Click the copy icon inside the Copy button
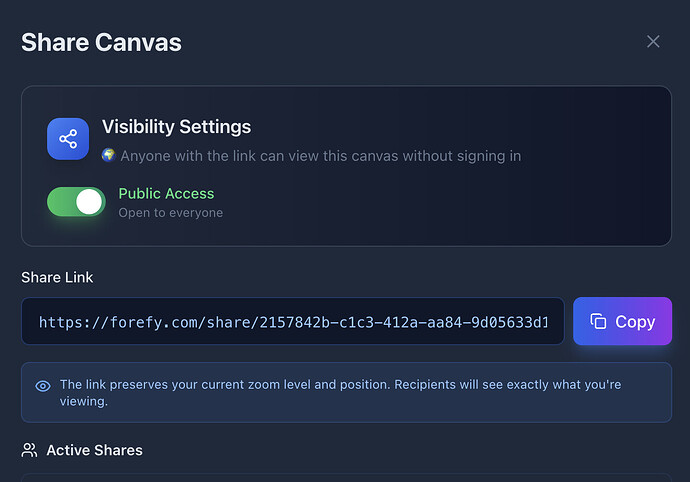Screen dimensions: 690x482 599,322
